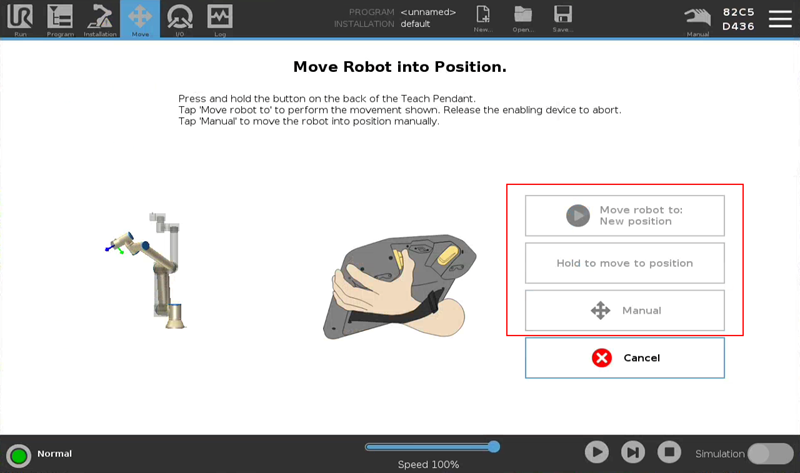Click the Save disk icon

(x=563, y=17)
